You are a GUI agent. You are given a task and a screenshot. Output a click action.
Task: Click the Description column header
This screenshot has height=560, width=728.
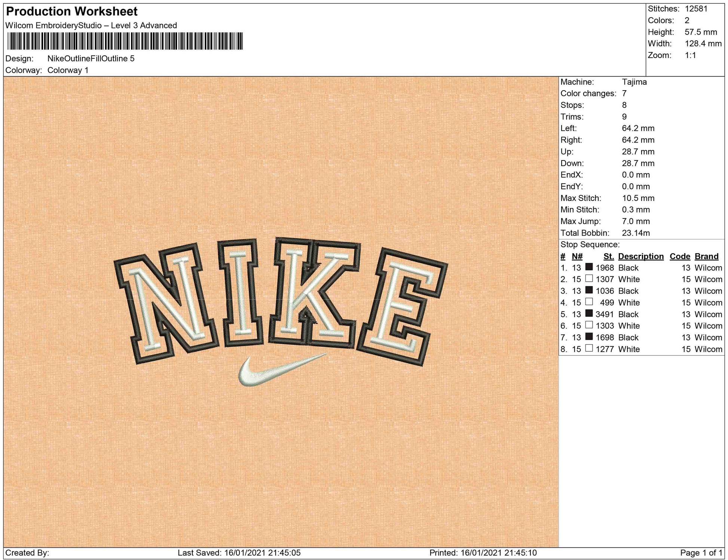(640, 256)
